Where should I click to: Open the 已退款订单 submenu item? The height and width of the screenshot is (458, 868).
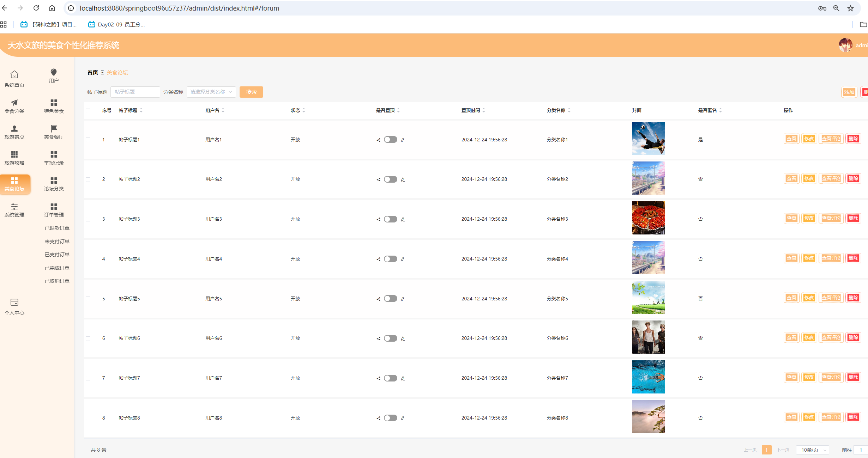(57, 228)
